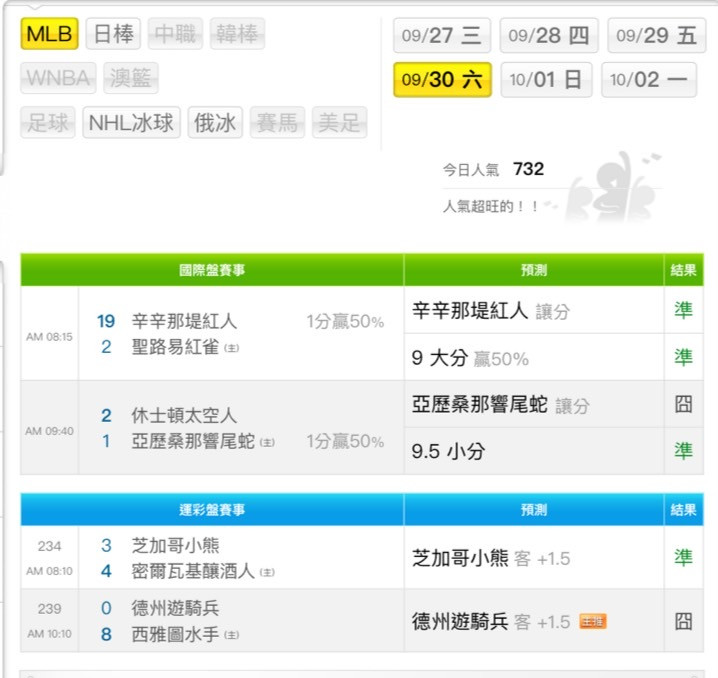Click 準 result for 芝加哥小熊 prediction
Image resolution: width=718 pixels, height=678 pixels.
point(683,558)
